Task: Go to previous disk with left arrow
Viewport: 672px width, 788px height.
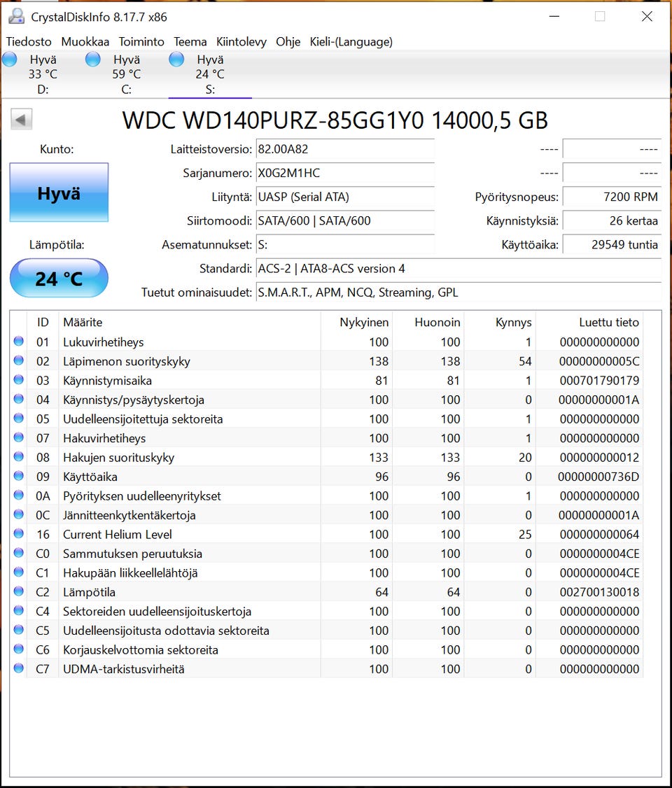Action: pos(21,120)
